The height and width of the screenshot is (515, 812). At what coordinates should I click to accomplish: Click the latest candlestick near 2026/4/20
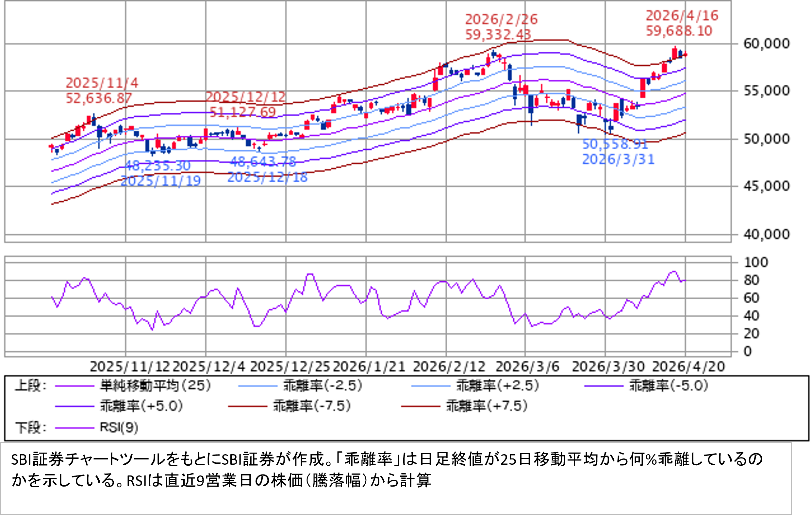[x=685, y=55]
